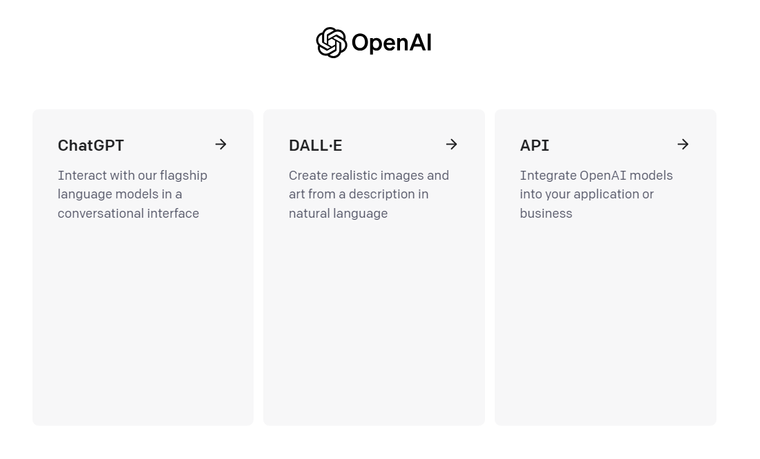Screen dimensions: 760x459
Task: Open DALL·E via its arrow icon
Action: 452,144
